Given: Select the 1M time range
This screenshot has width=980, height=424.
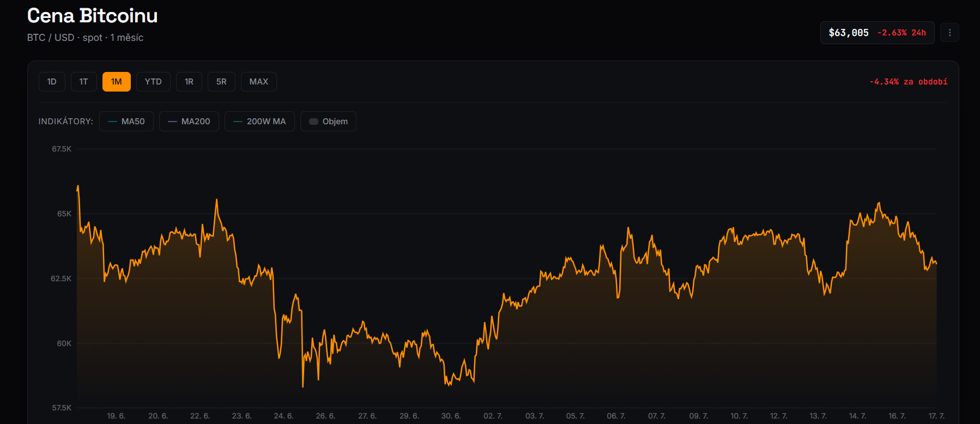Looking at the screenshot, I should tap(116, 82).
